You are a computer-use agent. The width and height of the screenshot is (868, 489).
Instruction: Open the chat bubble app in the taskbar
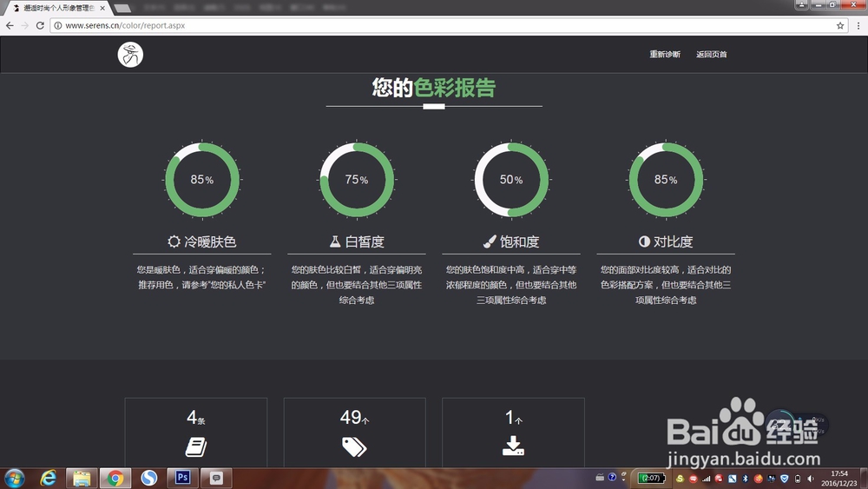(216, 478)
